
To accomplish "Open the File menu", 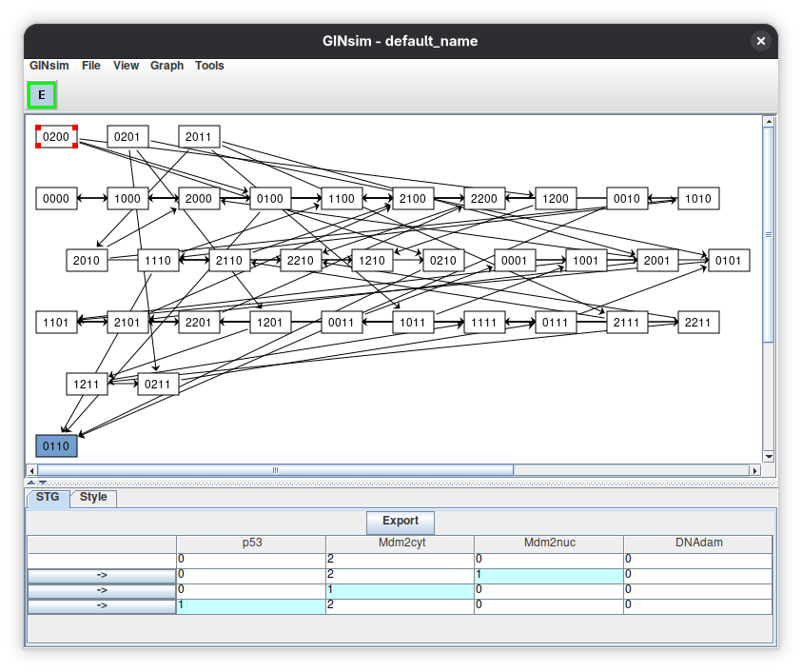I will click(x=91, y=66).
